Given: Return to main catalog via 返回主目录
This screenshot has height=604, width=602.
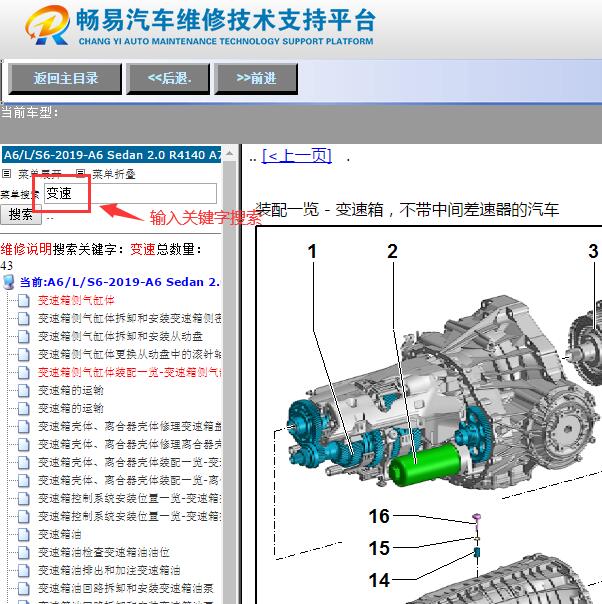Looking at the screenshot, I should 65,79.
